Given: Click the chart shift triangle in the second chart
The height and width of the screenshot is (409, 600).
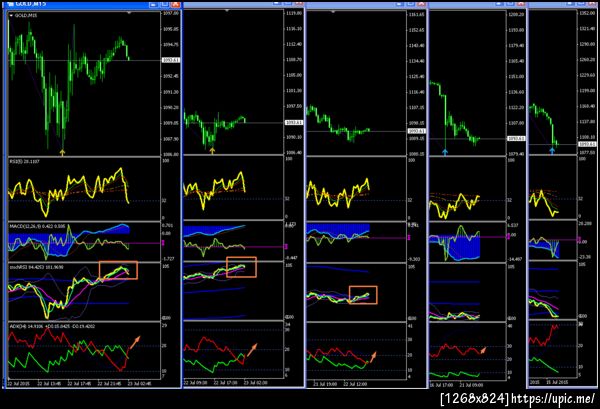Looking at the screenshot, I should (x=227, y=11).
